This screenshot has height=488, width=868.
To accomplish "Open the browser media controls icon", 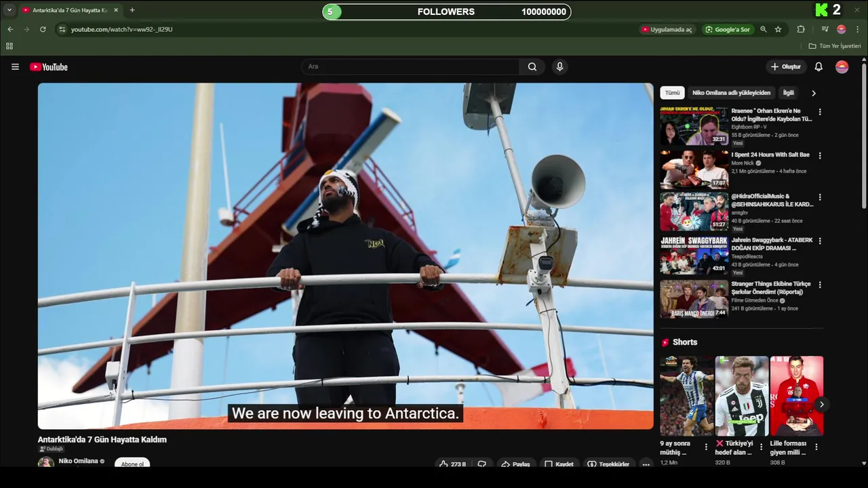I will [825, 29].
